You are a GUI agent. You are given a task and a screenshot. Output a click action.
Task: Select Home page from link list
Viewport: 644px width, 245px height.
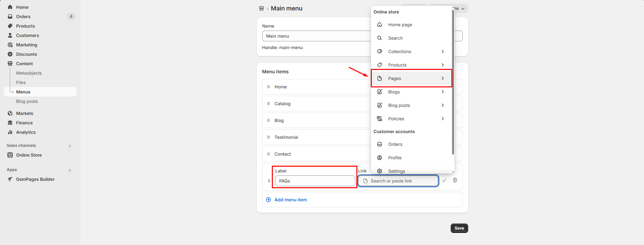pos(400,25)
